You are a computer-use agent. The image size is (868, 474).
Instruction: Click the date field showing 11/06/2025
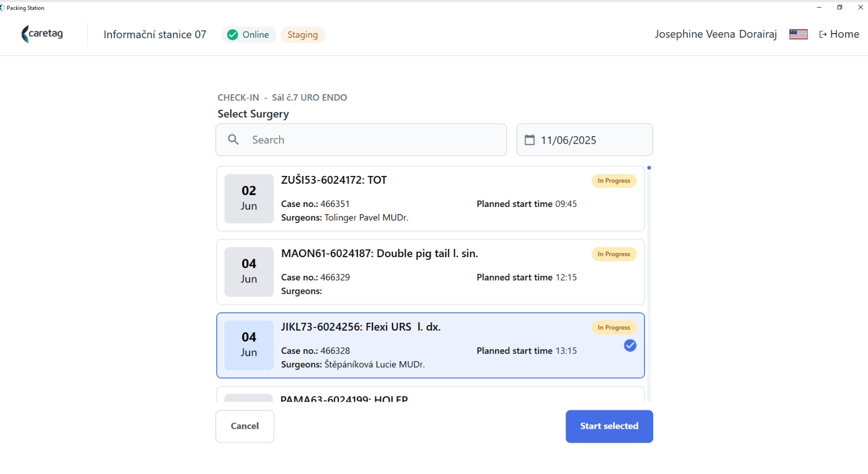tap(584, 140)
